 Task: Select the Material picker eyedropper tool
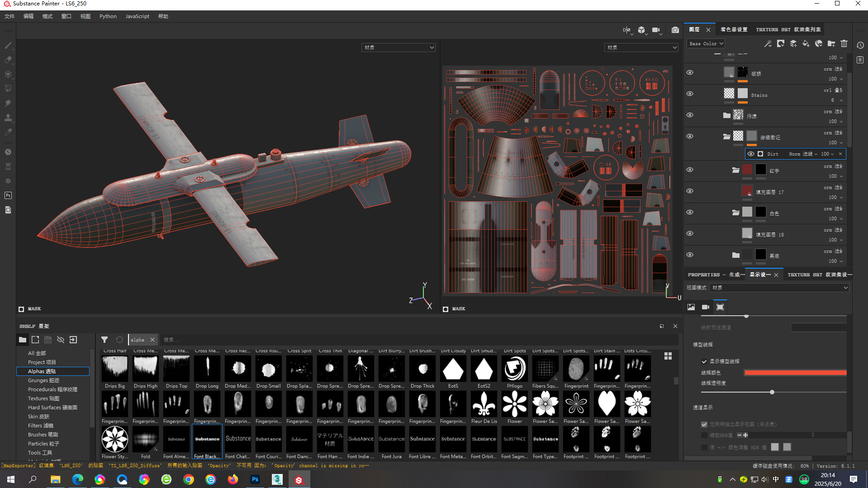[x=8, y=132]
